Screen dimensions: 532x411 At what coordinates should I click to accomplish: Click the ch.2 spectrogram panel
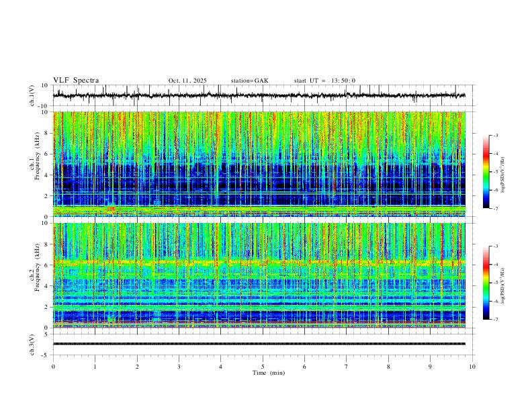click(x=259, y=275)
